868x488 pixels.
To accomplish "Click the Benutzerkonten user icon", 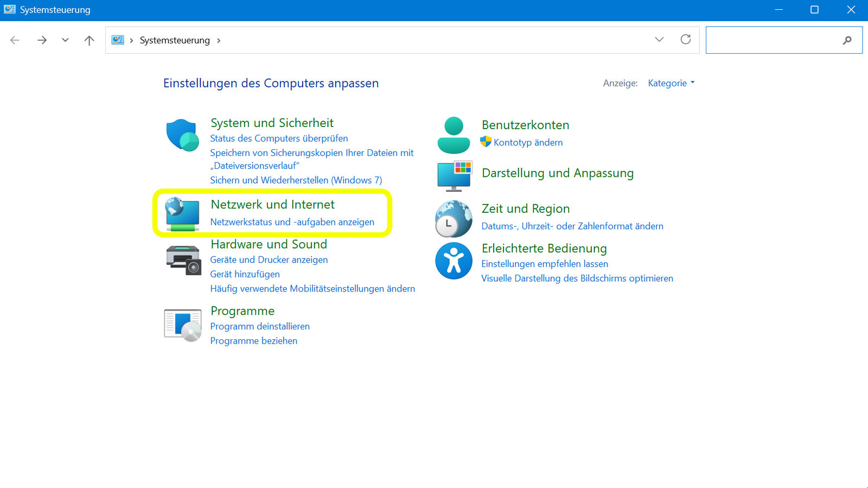I will point(454,135).
